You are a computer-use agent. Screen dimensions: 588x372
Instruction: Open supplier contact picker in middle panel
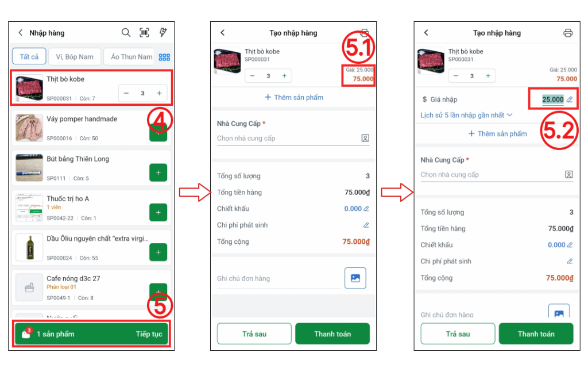[365, 138]
